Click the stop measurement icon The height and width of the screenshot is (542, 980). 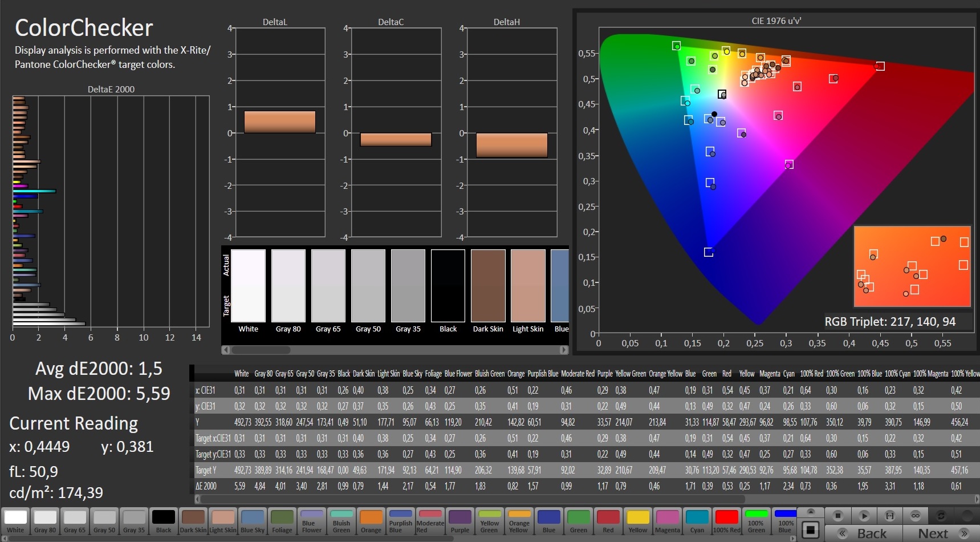click(837, 516)
